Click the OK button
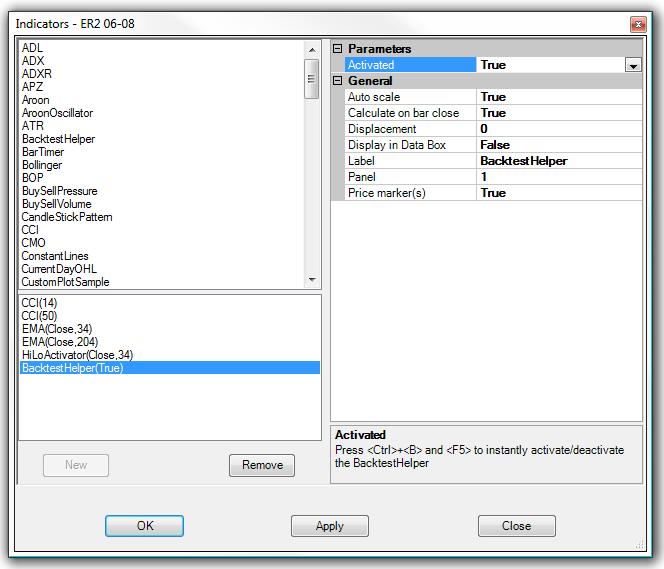 (x=144, y=526)
